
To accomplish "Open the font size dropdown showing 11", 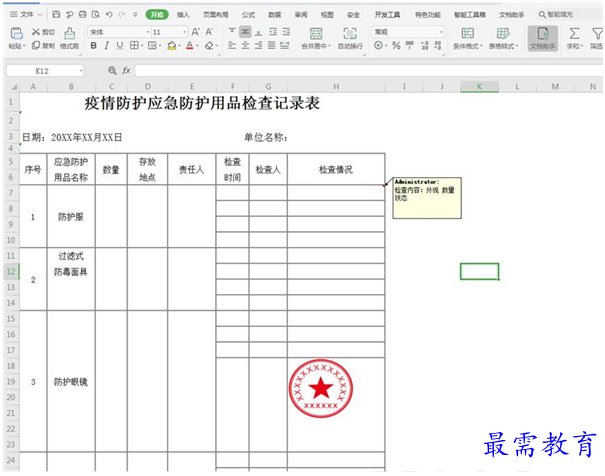I will pos(184,32).
